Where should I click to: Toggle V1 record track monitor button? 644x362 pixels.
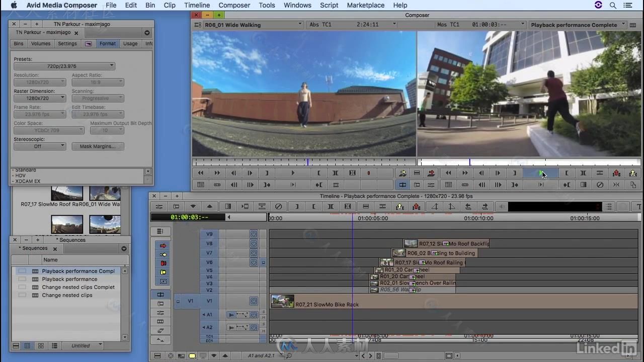pos(254,301)
